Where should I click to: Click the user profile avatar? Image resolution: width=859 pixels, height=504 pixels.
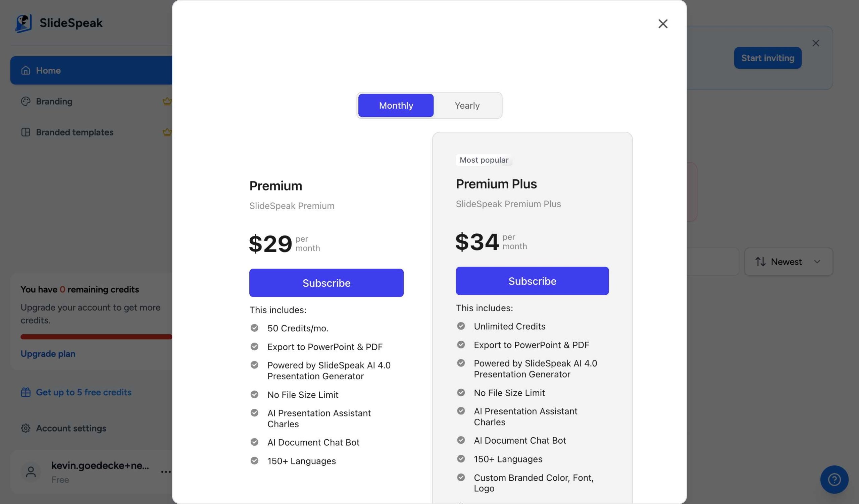[31, 472]
